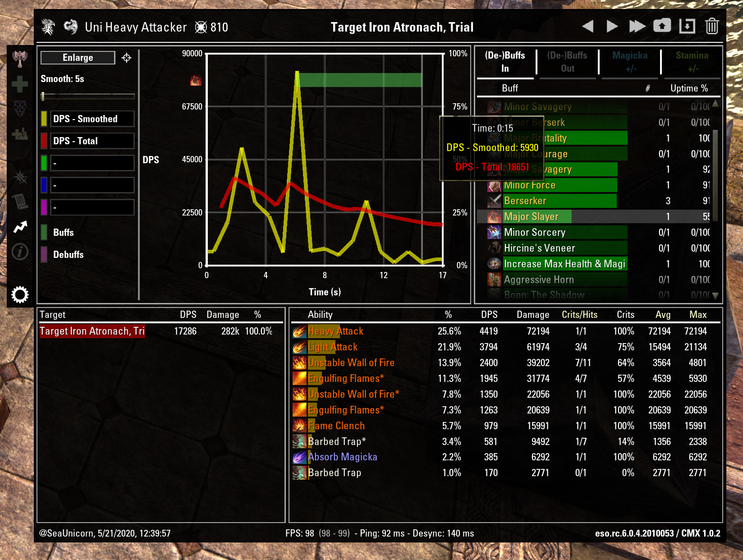Switch to the (De-)Buffs In tab
The height and width of the screenshot is (560, 743).
[x=505, y=62]
